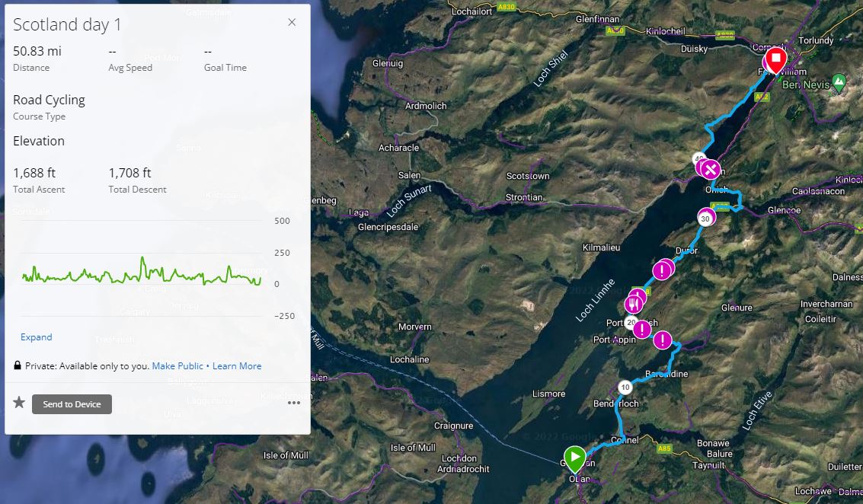Click the Scotland day 1 course title
The image size is (863, 504).
66,24
